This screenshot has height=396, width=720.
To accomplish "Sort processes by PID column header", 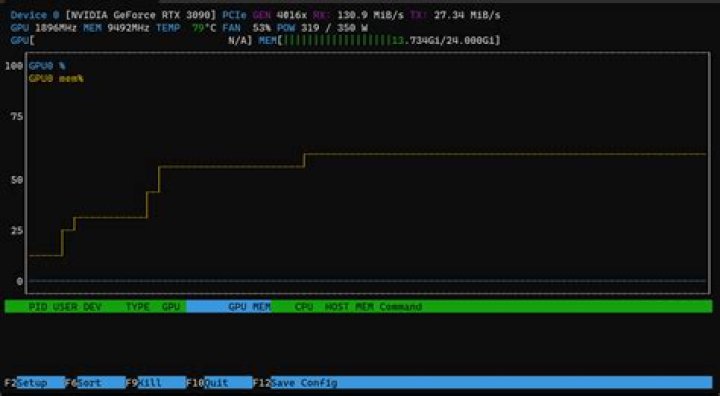I will pos(38,306).
